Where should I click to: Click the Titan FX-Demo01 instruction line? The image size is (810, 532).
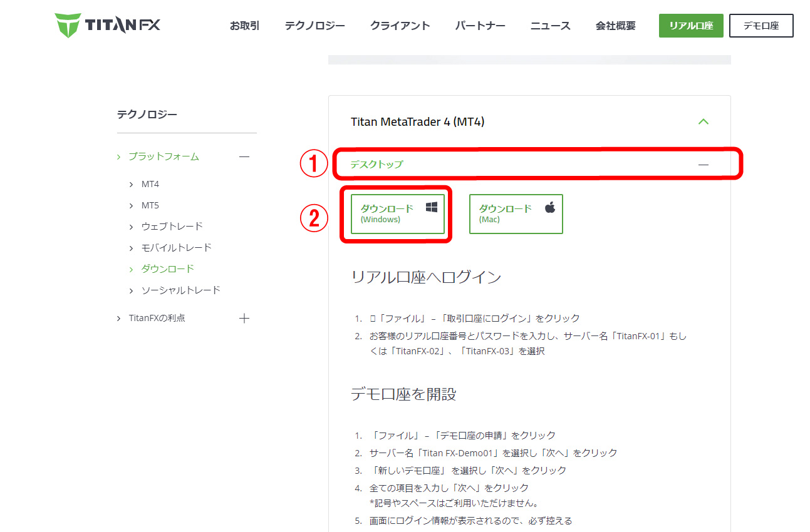point(494,453)
